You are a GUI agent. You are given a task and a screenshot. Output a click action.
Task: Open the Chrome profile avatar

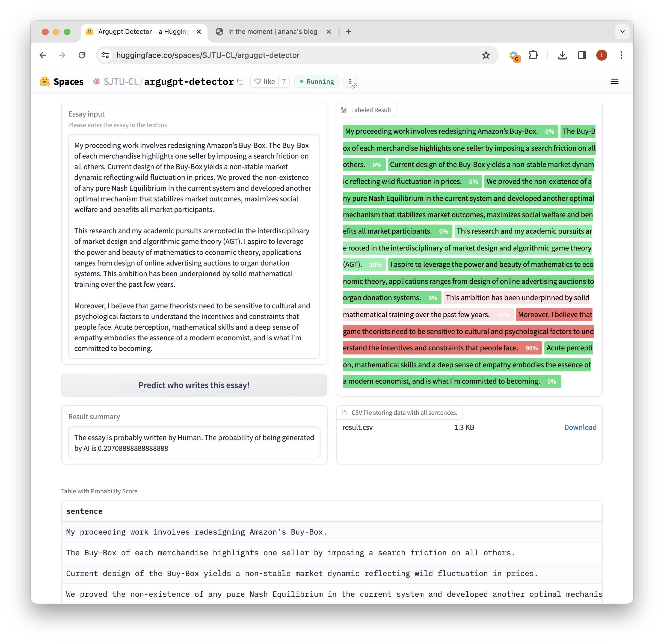[x=601, y=55]
